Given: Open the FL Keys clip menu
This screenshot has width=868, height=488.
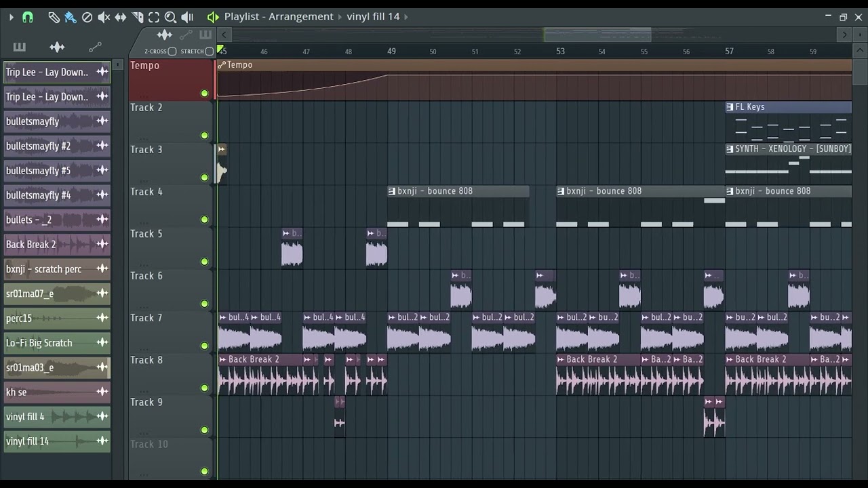Looking at the screenshot, I should [730, 107].
